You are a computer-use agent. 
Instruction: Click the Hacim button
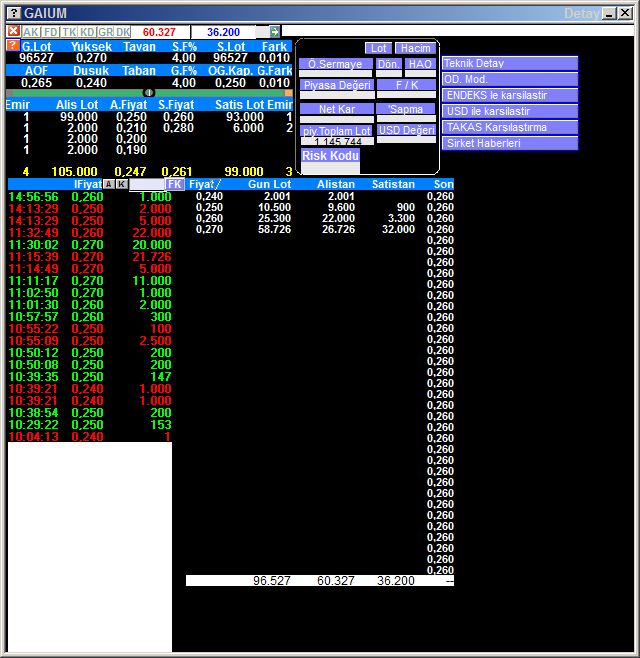tap(415, 48)
